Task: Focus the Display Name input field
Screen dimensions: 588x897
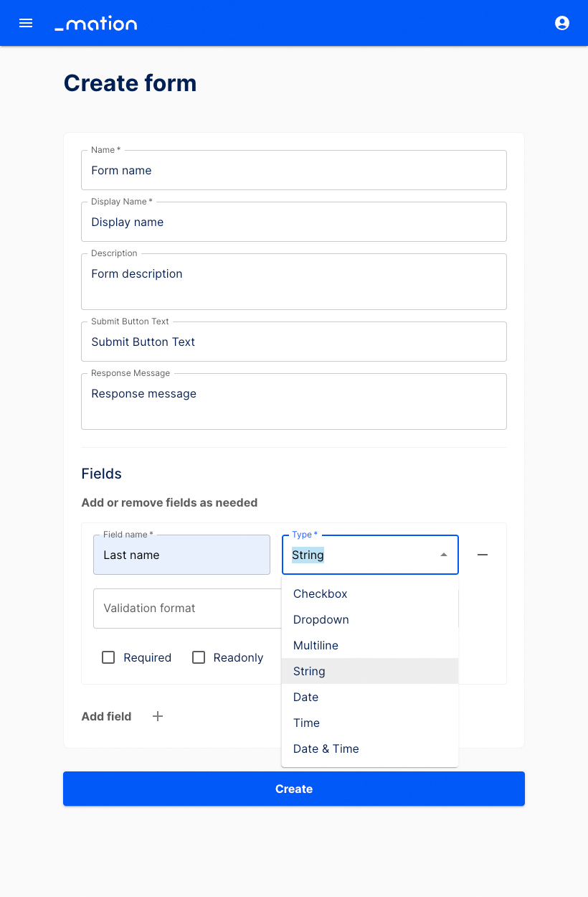Action: tap(294, 222)
